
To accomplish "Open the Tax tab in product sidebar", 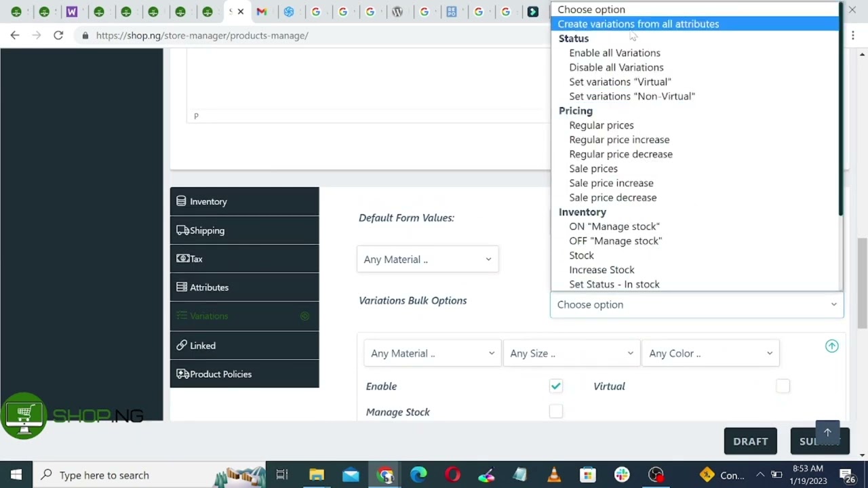I will 244,259.
